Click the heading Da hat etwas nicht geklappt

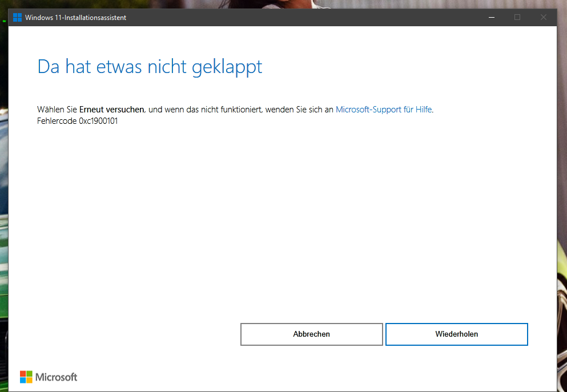[150, 67]
